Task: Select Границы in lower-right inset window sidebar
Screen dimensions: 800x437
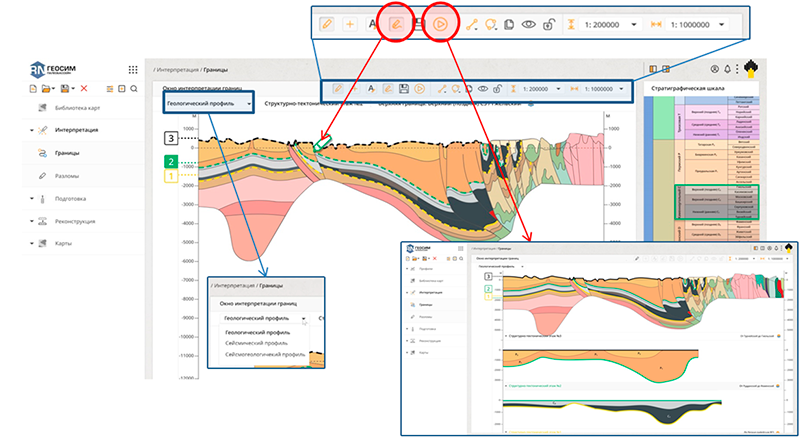Action: click(425, 304)
